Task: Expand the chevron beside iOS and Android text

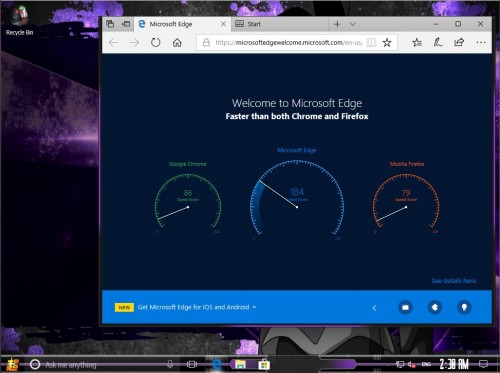Action: tap(254, 307)
